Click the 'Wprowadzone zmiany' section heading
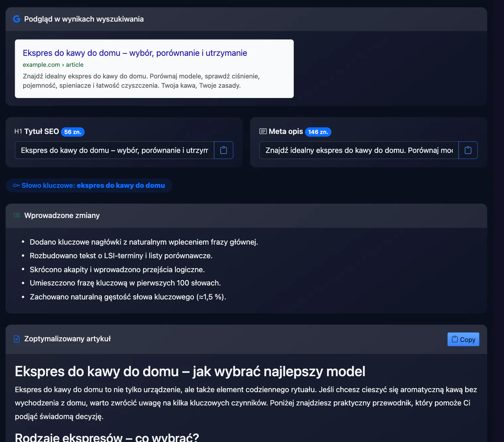Viewport: 504px width, 442px height. (62, 215)
